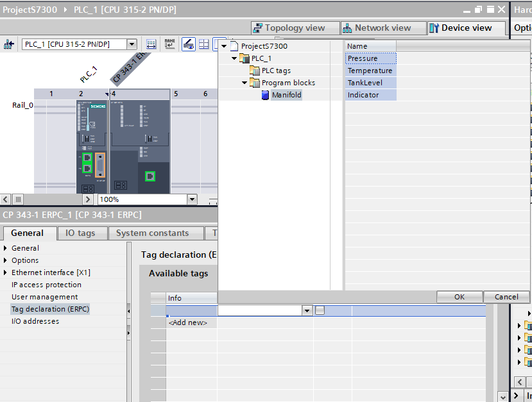Click the PLC_1 device folder icon
This screenshot has height=402, width=532.
[245, 58]
